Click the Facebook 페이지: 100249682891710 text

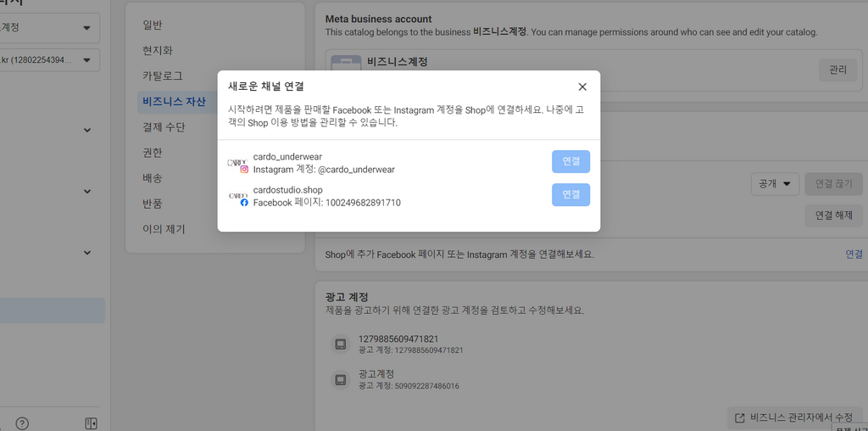coord(326,203)
